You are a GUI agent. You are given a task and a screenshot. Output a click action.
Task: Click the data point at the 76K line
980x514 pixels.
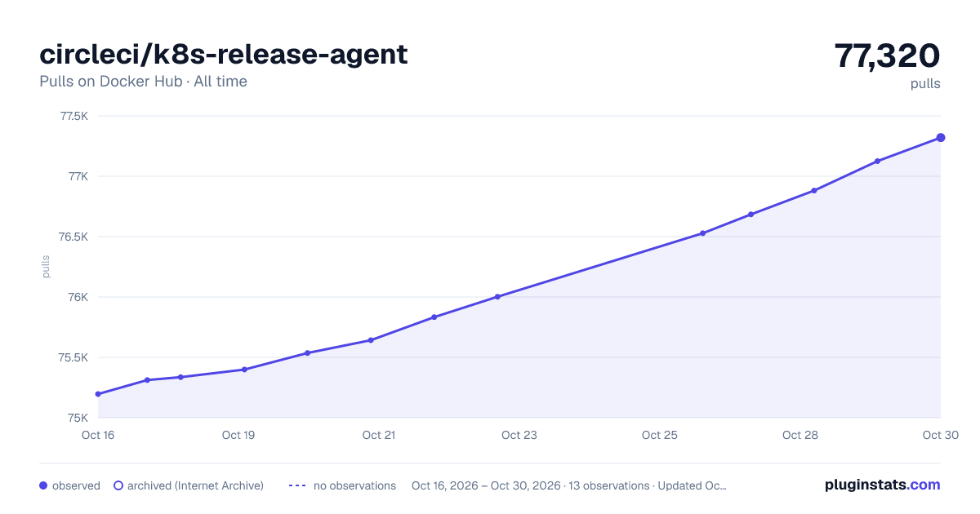(497, 297)
